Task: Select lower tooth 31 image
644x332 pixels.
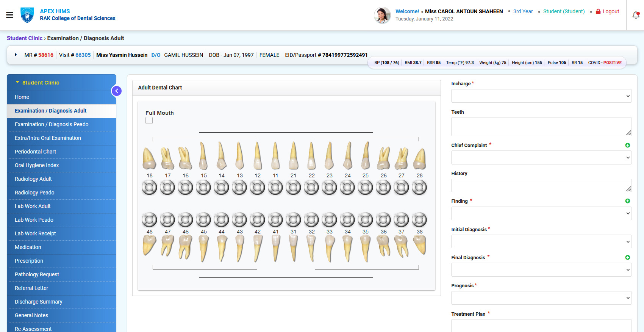Action: (293, 249)
